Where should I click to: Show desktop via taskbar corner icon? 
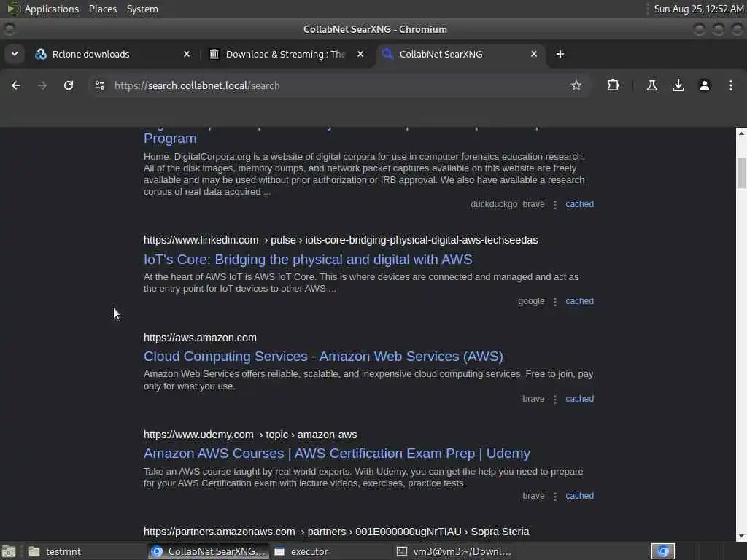click(x=9, y=551)
